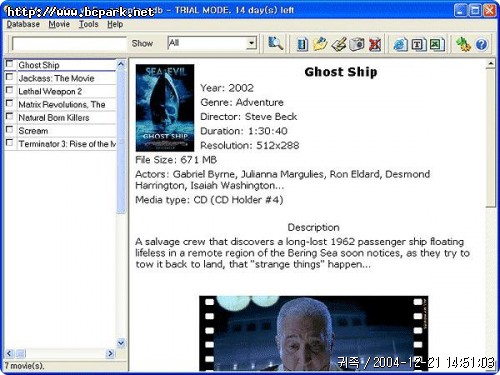Open the Tools menu
Image resolution: width=500 pixels, height=375 pixels.
click(x=88, y=24)
